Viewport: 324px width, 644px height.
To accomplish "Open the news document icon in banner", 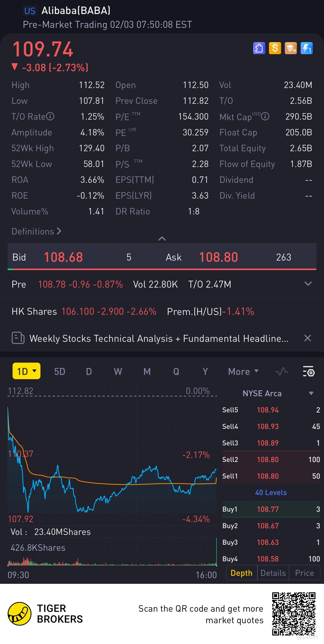I will [18, 338].
